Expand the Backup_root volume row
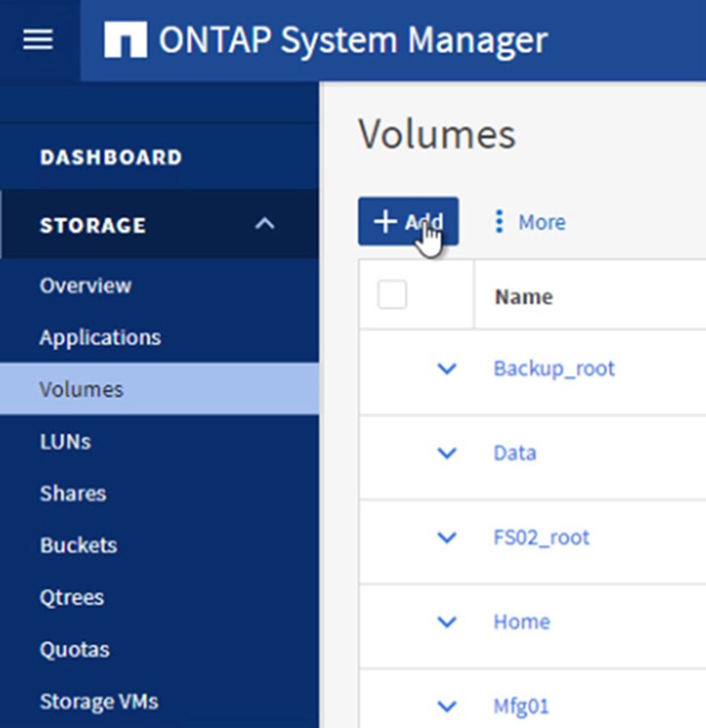 click(x=447, y=369)
